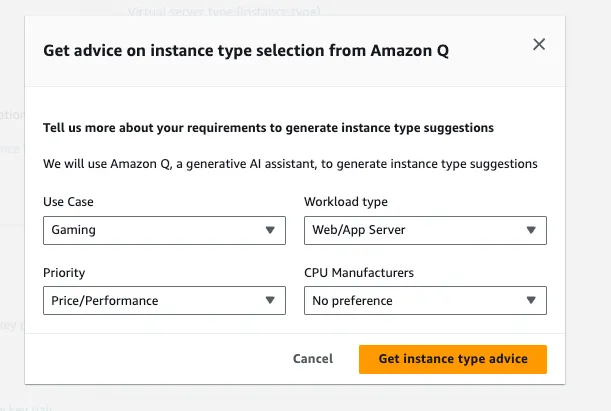The image size is (611, 411).
Task: Click the Workload type field label
Action: (x=345, y=202)
